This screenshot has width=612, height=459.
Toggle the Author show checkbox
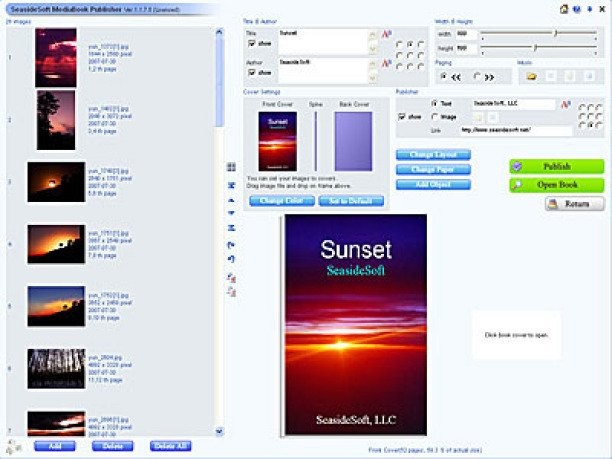tap(252, 72)
